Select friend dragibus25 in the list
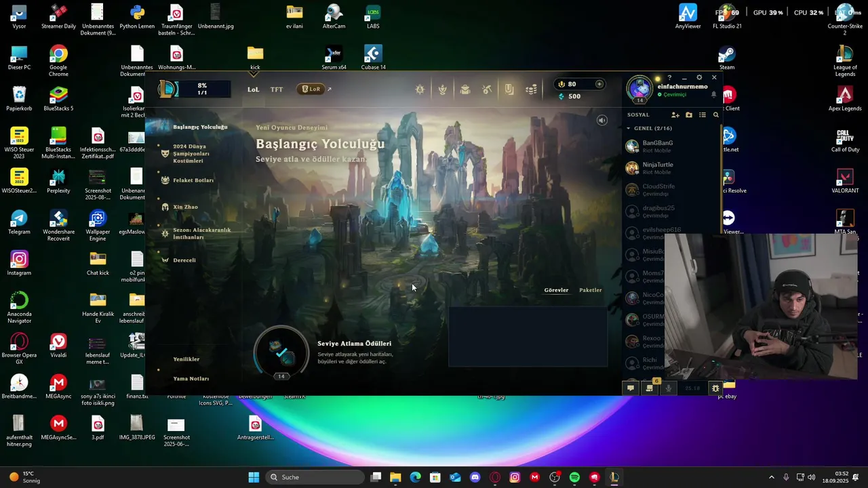This screenshot has width=868, height=488. point(671,211)
